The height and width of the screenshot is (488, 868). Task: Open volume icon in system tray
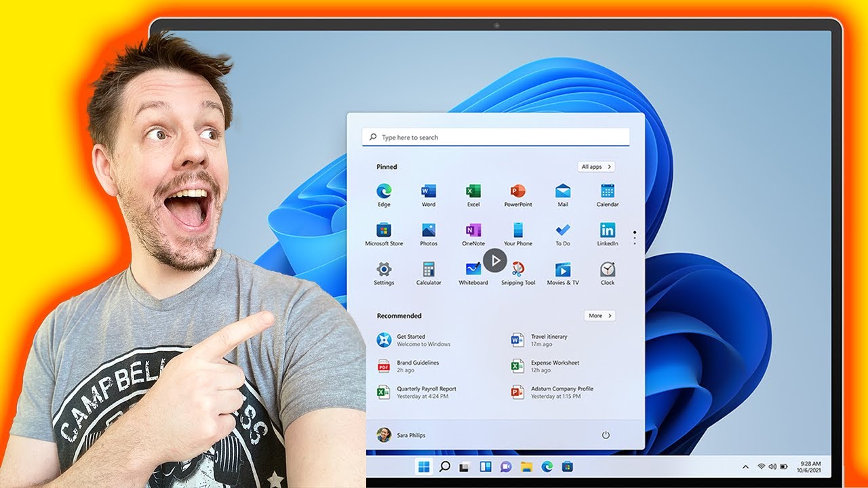click(772, 466)
